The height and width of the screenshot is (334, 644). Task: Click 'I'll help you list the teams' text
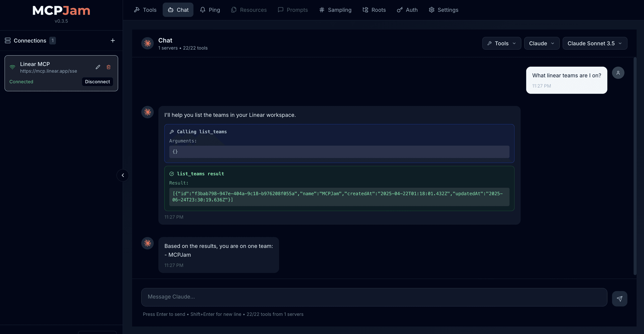(230, 115)
